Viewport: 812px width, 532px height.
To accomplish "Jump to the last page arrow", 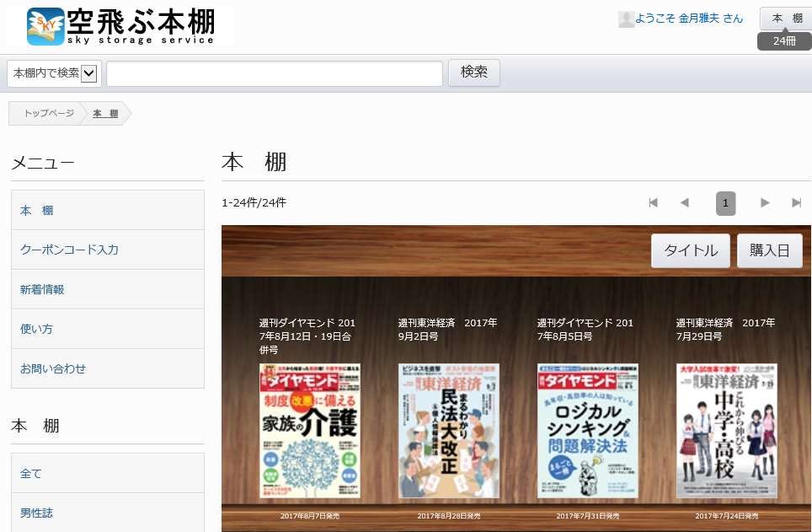I will click(x=797, y=202).
